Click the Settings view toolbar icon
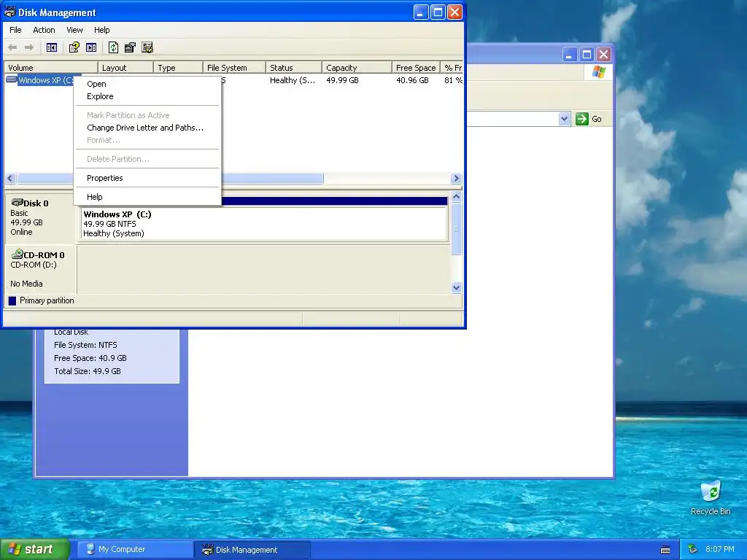Viewport: 747px width, 560px height. pos(147,47)
